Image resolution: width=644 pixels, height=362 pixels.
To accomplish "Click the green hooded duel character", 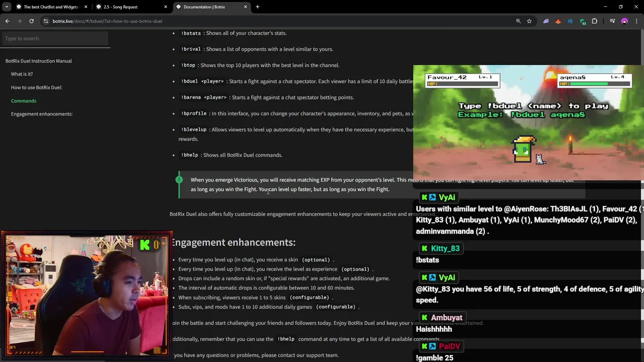I will (523, 149).
